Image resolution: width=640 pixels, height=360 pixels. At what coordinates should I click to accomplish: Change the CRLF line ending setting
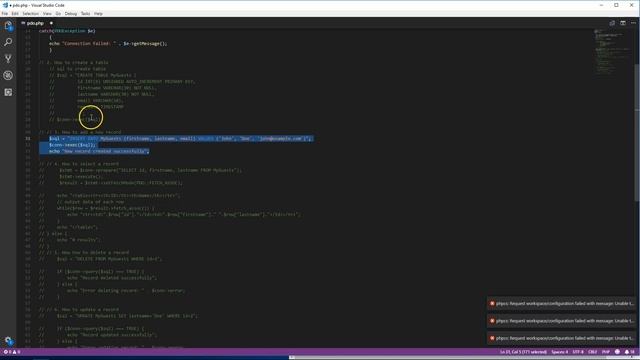[592, 352]
